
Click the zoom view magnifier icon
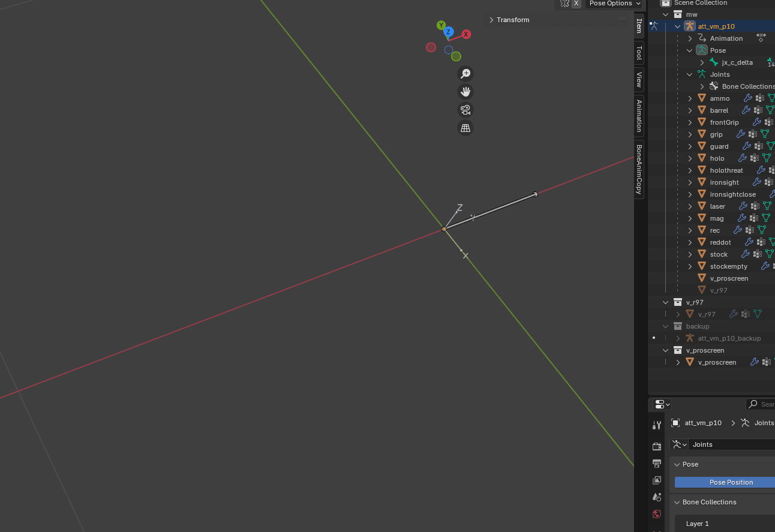pos(465,74)
